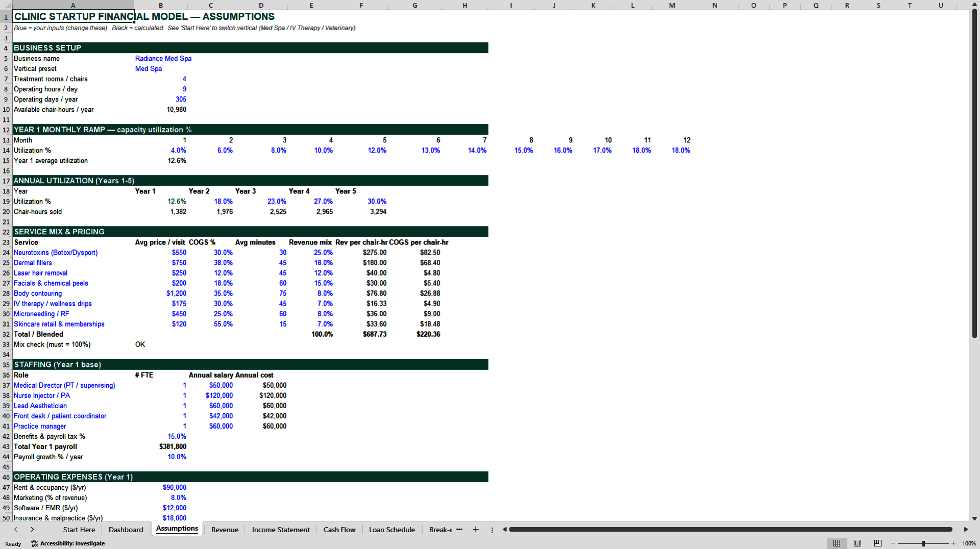Select Year 1 average utilization 12.6%
Image resolution: width=980 pixels, height=549 pixels.
pos(161,161)
